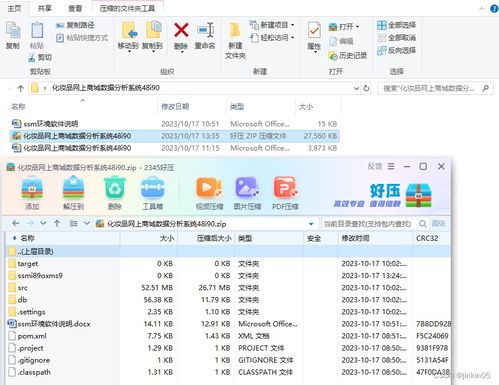Expand the Explorer address bar dropdown
This screenshot has width=499, height=385.
point(356,88)
